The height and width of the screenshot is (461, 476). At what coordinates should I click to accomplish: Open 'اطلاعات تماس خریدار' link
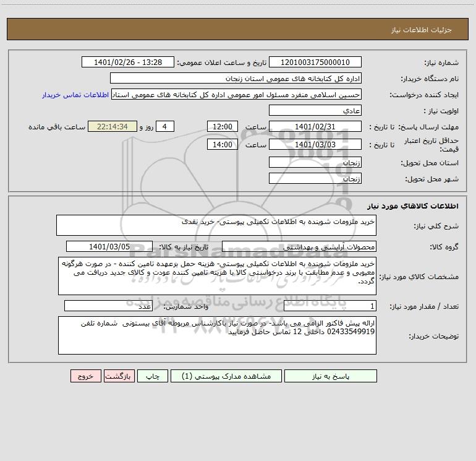tap(75, 95)
